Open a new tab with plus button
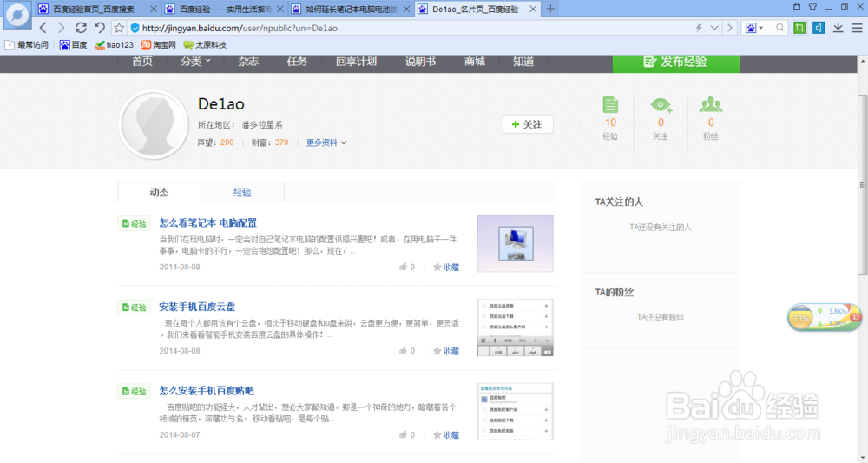The image size is (868, 463). (550, 9)
